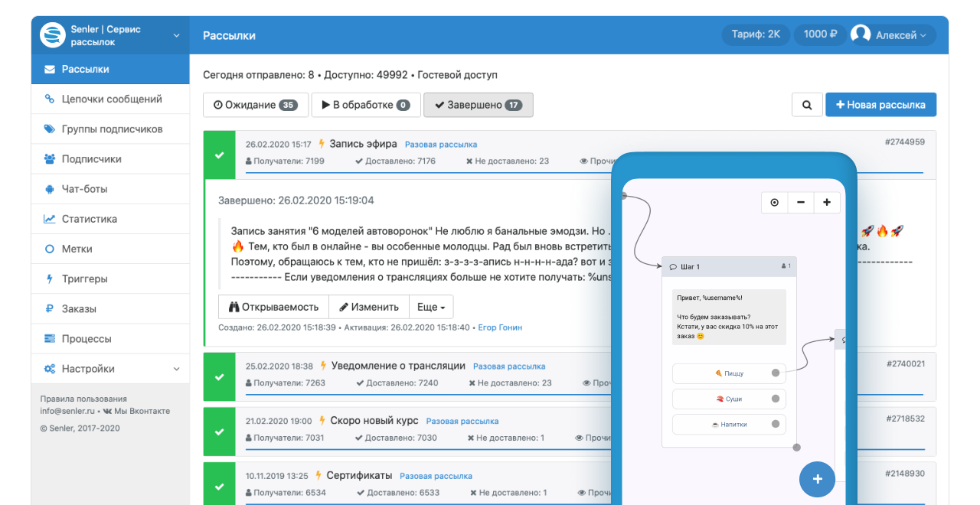Viewport: 980px width, 505px height.
Task: Open Метки in the sidebar
Action: 110,249
